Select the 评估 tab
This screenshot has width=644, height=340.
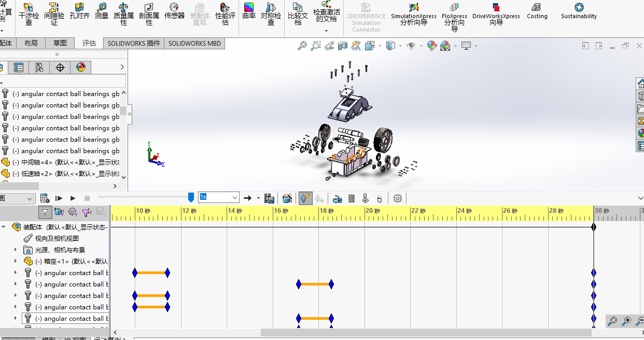click(x=89, y=43)
